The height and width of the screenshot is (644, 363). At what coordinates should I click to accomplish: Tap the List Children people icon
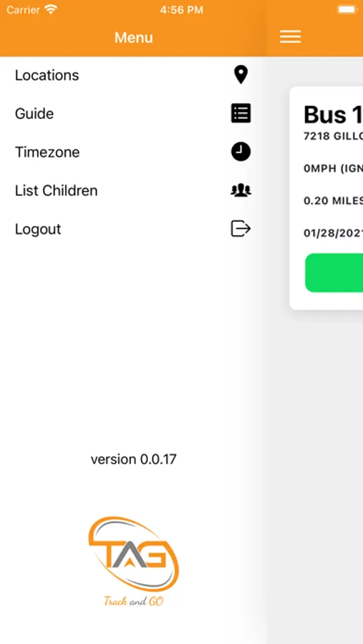click(x=241, y=190)
